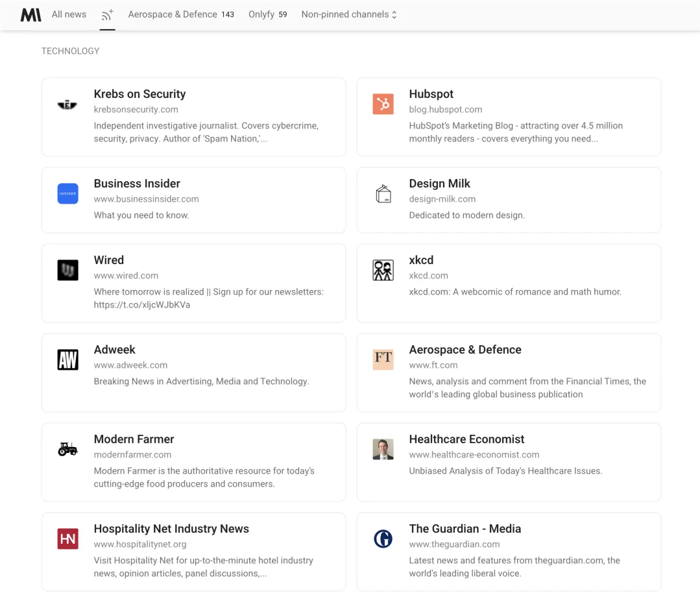Image resolution: width=700 pixels, height=597 pixels.
Task: Click Hubspot 'Marketing Blog' description text
Action: pyautogui.click(x=516, y=132)
